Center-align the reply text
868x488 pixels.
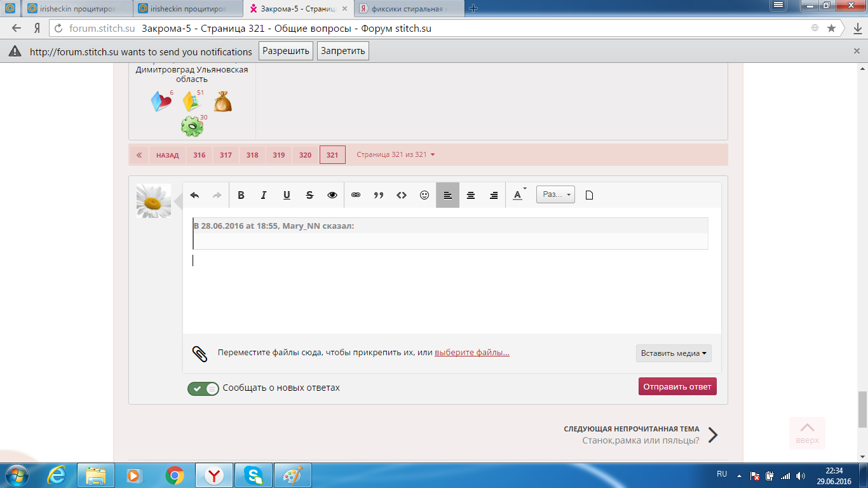coord(471,195)
